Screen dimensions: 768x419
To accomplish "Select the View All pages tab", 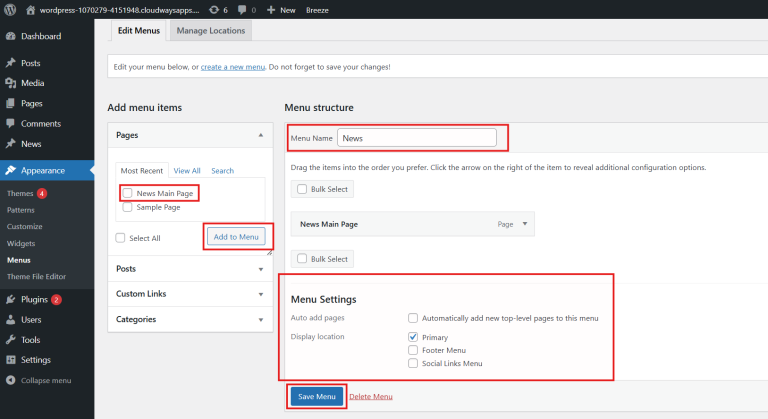I will 187,171.
